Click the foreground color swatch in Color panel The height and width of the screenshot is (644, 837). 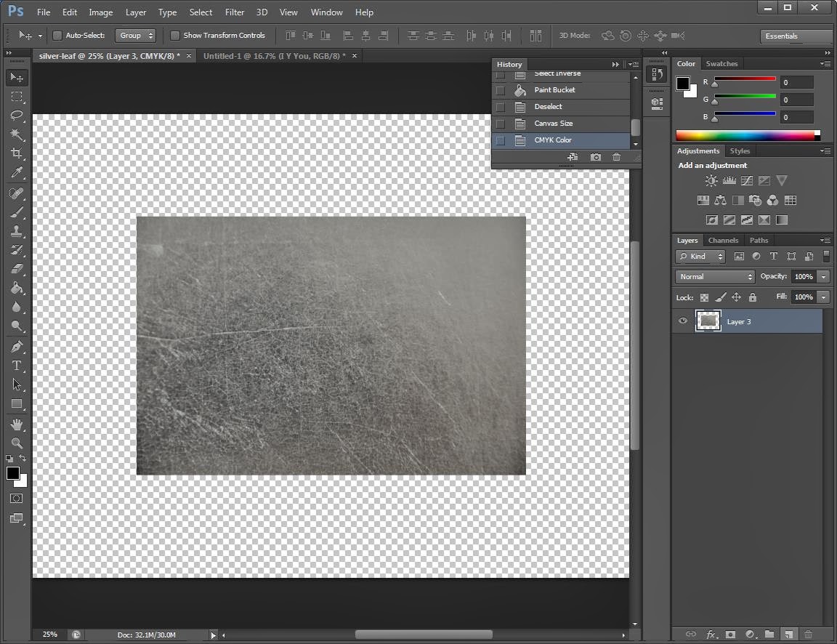[683, 84]
